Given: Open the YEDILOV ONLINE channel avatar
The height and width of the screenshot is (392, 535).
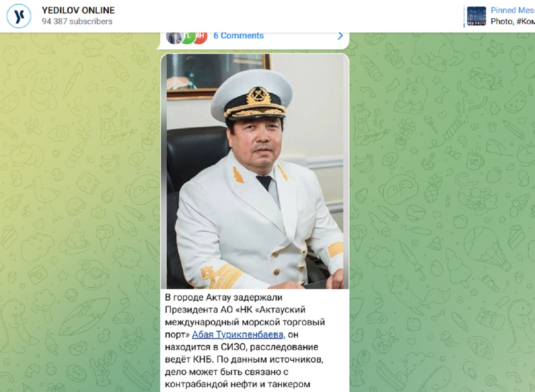Looking at the screenshot, I should click(19, 16).
